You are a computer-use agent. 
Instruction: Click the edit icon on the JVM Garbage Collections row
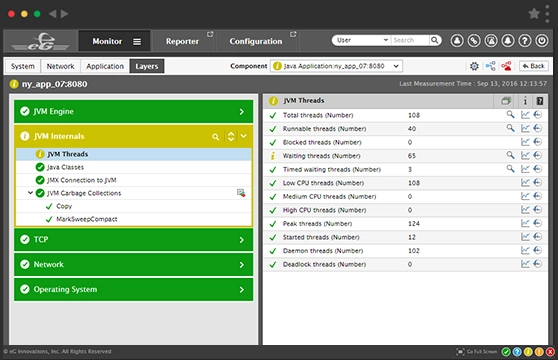(241, 193)
